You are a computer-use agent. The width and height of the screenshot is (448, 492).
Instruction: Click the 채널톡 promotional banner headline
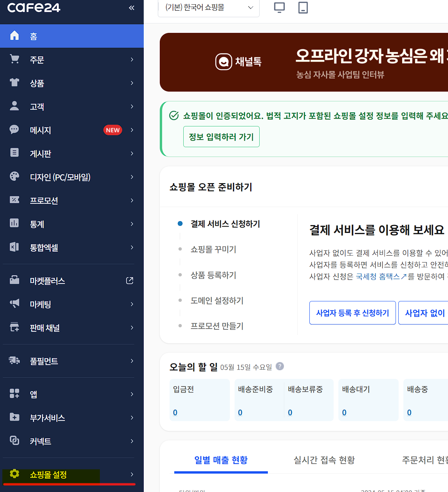372,56
